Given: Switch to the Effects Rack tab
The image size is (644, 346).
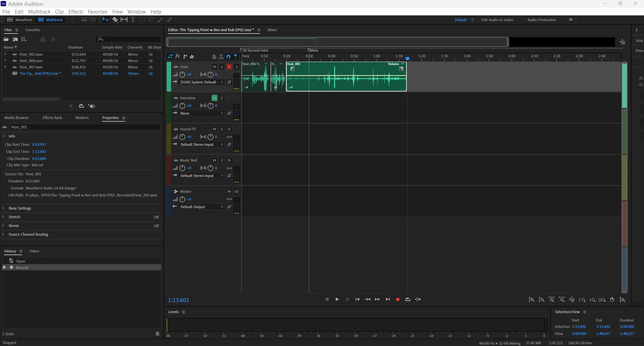Looking at the screenshot, I should click(x=52, y=118).
